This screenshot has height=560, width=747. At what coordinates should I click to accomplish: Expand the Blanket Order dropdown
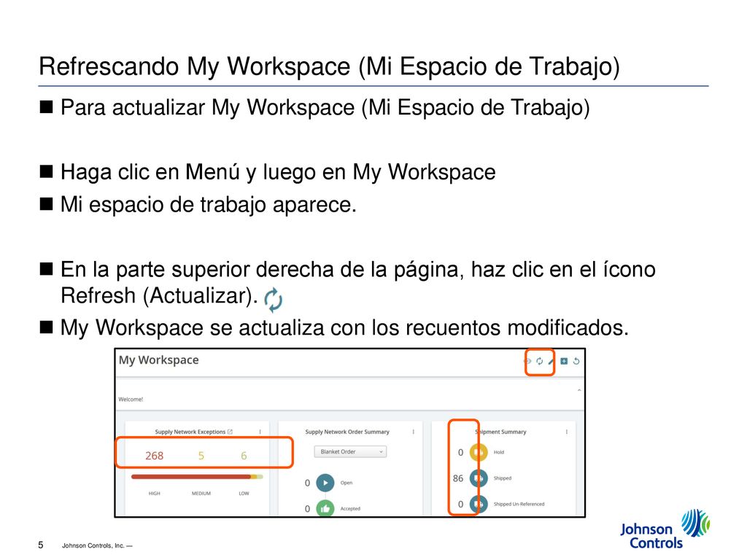(350, 451)
